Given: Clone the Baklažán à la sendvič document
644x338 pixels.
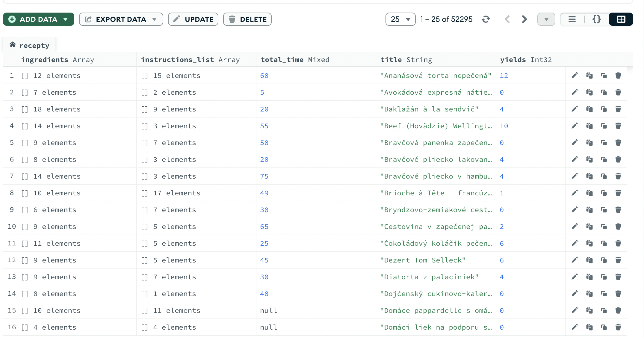Looking at the screenshot, I should click(604, 109).
